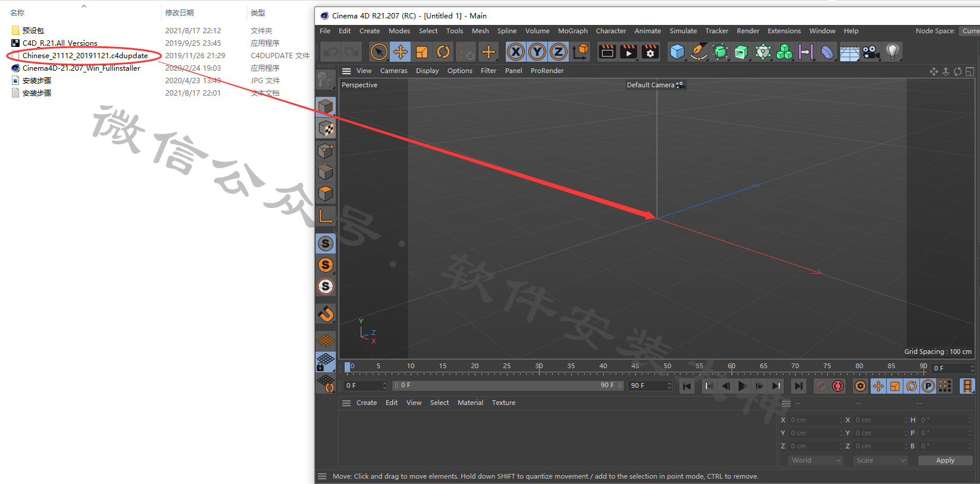The image size is (980, 484).
Task: Select the Live Selection arrow tool
Action: coord(379,52)
